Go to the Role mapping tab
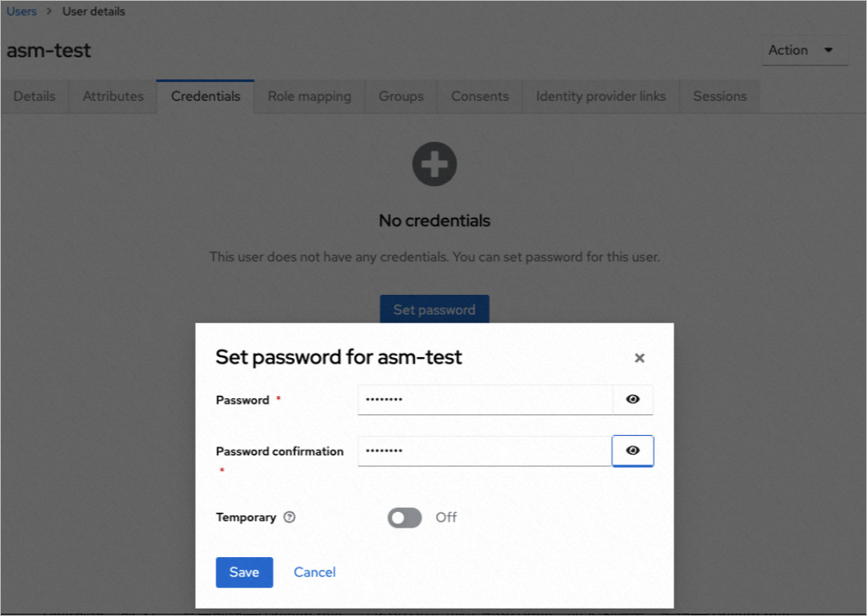Screen dimensions: 867x616 pyautogui.click(x=309, y=96)
